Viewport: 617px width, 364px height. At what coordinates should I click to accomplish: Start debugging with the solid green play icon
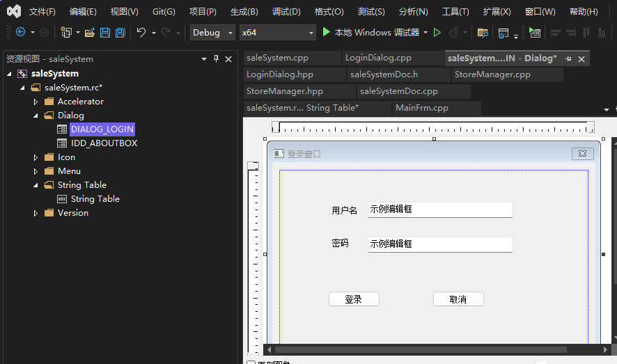coord(326,32)
